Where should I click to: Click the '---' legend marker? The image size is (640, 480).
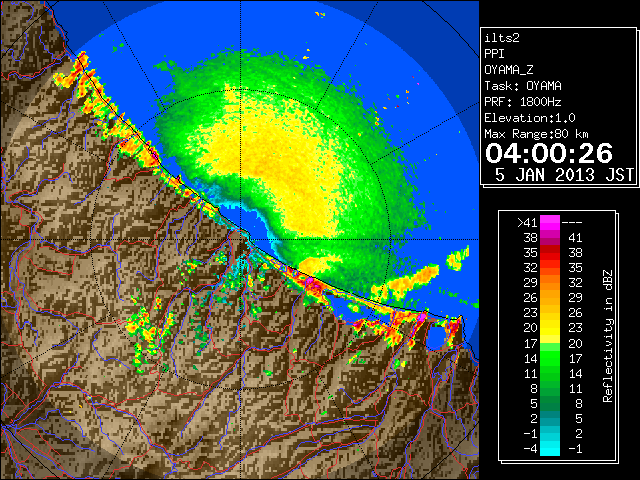pyautogui.click(x=572, y=223)
